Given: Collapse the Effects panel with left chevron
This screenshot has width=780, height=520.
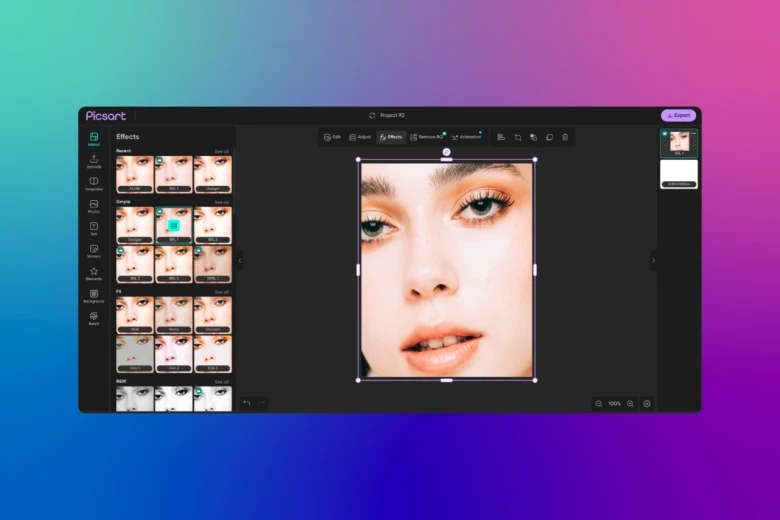Looking at the screenshot, I should 240,260.
